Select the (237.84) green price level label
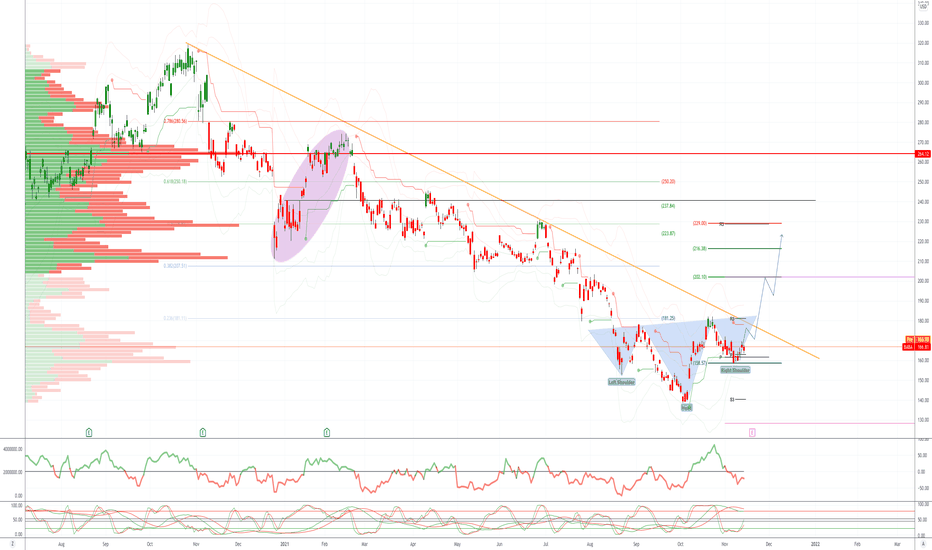This screenshot has width=932, height=550. tap(668, 206)
